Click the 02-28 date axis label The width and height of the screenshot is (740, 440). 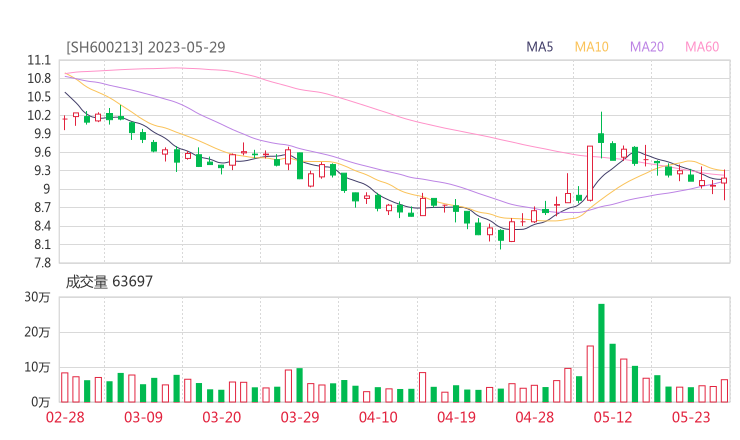pyautogui.click(x=65, y=417)
